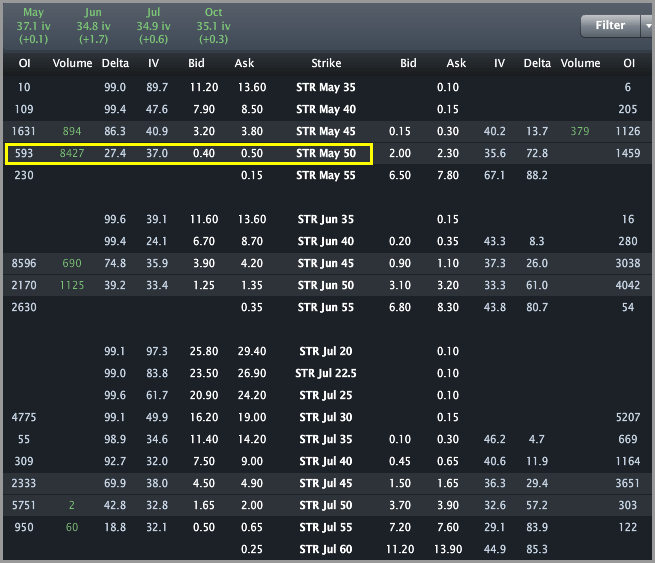Click call OI 4775 for Jul 30
This screenshot has height=563, width=655.
click(24, 417)
